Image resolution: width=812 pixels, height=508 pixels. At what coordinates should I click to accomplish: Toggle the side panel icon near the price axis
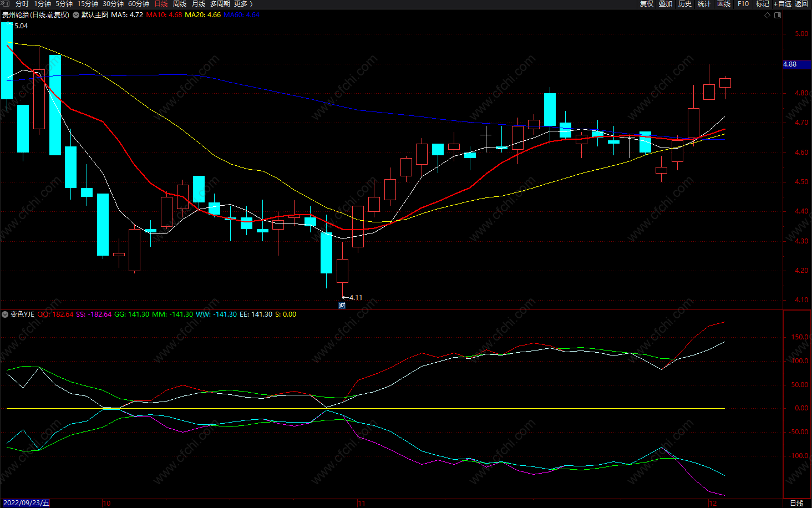coord(778,15)
